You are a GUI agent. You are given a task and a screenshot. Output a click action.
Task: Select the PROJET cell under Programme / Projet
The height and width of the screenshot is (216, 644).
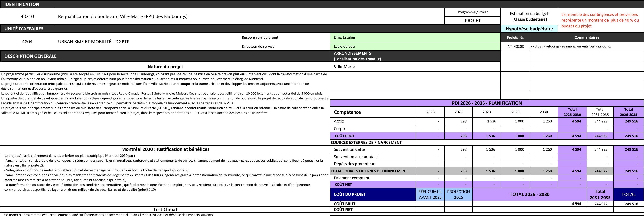tap(472, 21)
